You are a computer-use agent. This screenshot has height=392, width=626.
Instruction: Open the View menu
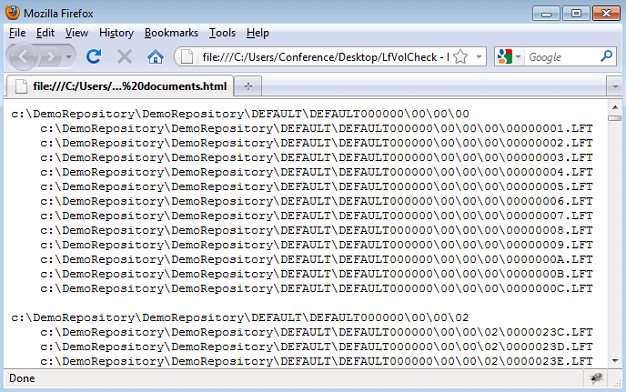tap(77, 33)
